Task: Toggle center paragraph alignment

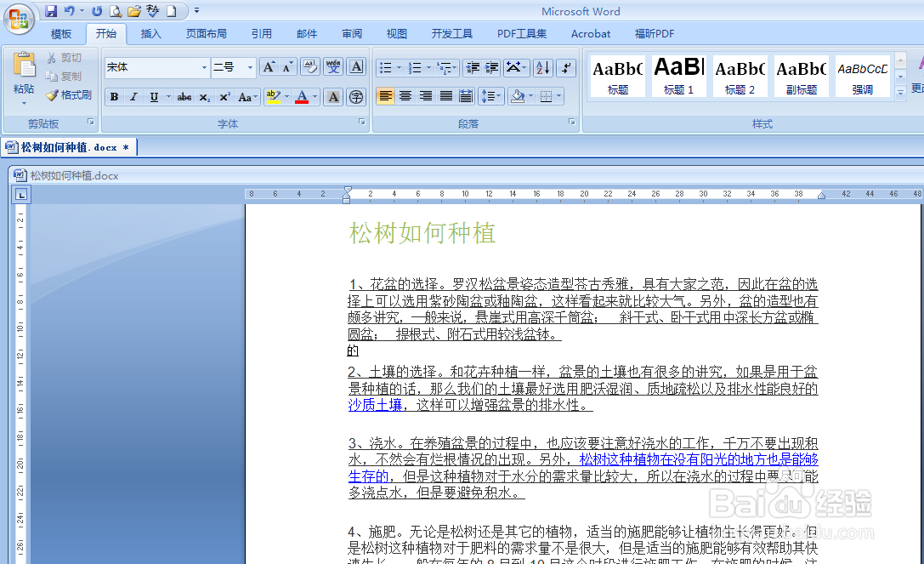Action: pos(405,95)
